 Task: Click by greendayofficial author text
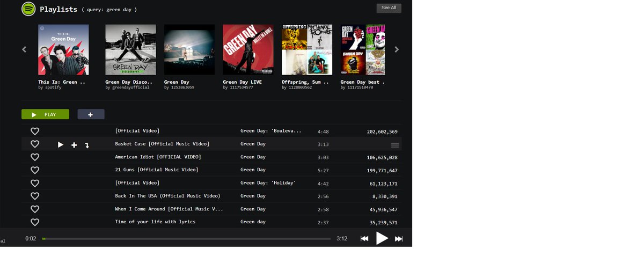[x=127, y=87]
